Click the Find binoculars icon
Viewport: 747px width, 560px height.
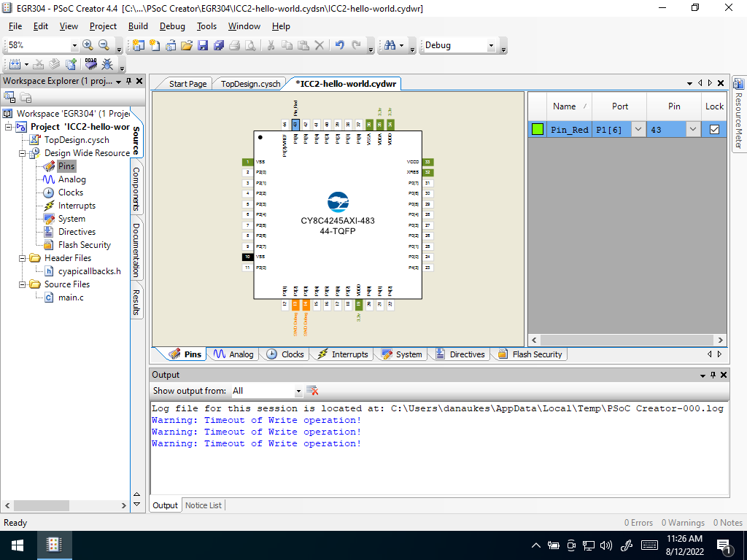click(390, 45)
